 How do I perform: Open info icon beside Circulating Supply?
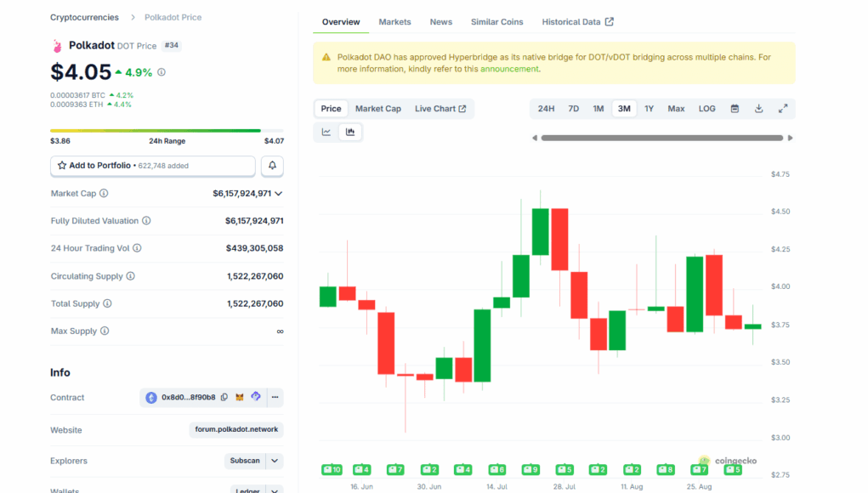[131, 276]
